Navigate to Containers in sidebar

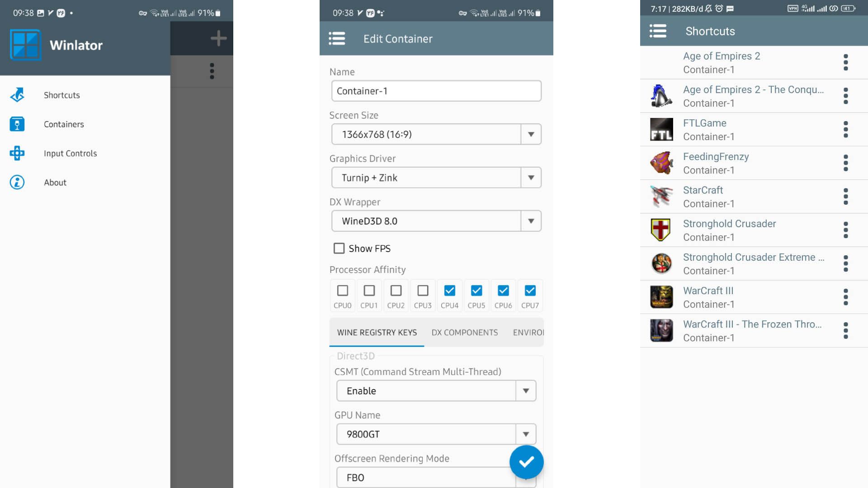point(64,123)
